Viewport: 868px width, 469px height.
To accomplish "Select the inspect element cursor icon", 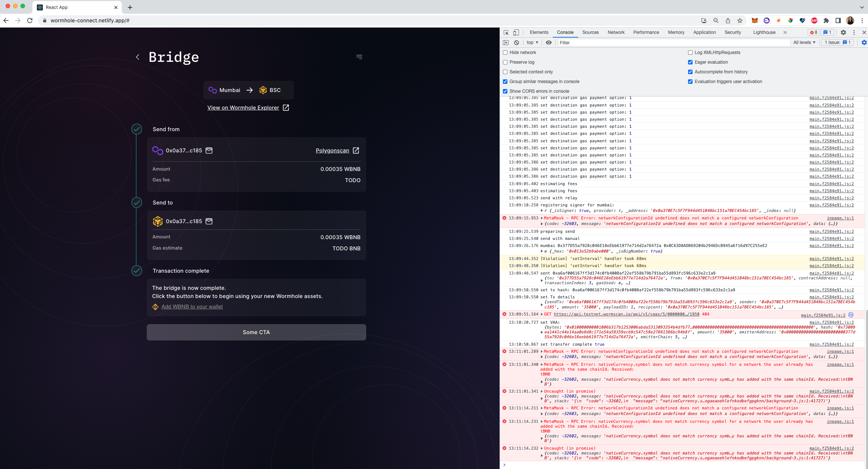I will coord(506,32).
